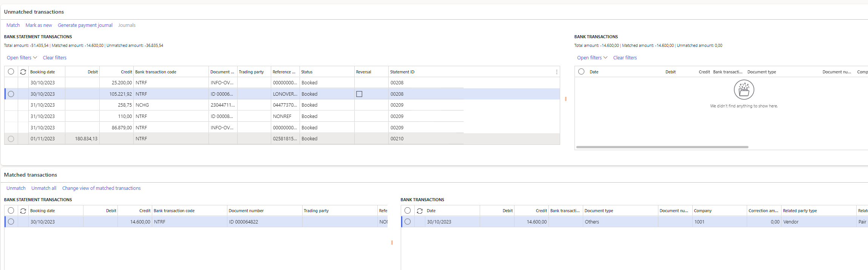This screenshot has height=270, width=868.
Task: Change view of matched transactions
Action: [x=101, y=188]
